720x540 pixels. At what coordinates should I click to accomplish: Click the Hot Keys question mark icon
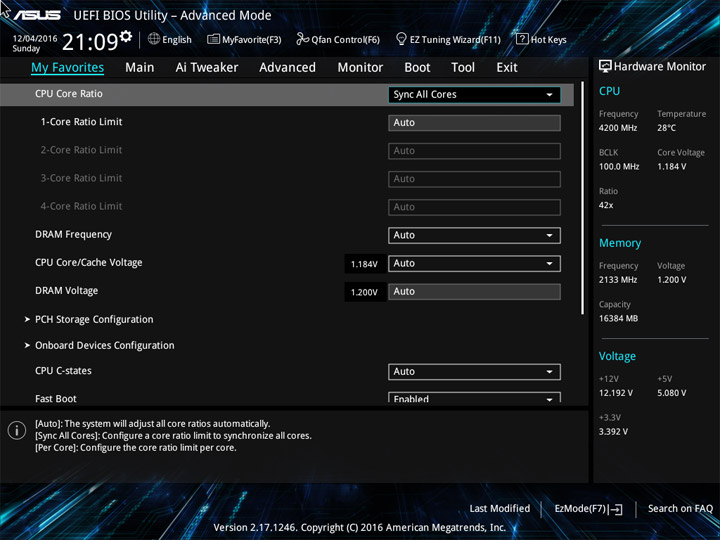click(522, 39)
